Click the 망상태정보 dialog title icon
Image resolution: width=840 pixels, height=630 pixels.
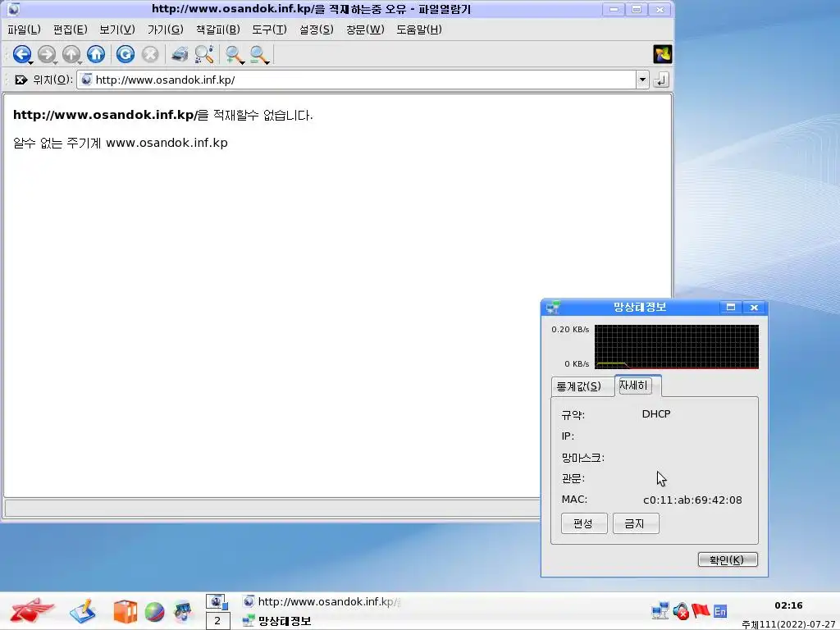click(553, 308)
